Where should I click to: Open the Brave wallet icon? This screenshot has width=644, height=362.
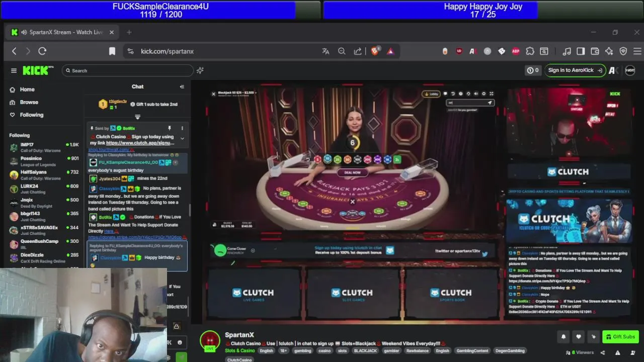point(595,51)
